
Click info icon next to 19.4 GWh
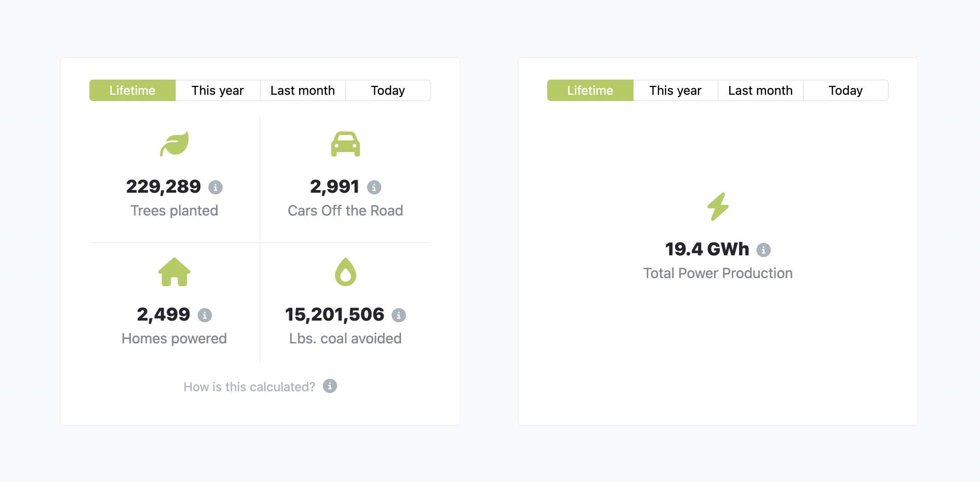click(x=764, y=250)
